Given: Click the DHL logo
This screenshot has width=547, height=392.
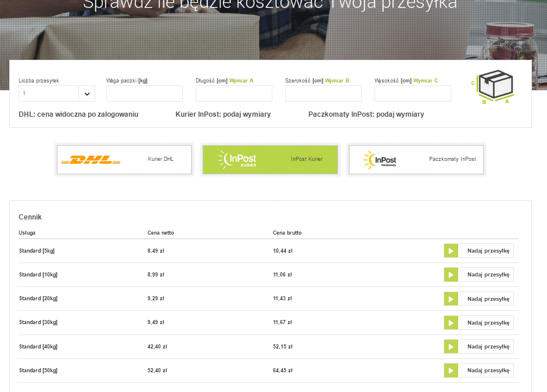Looking at the screenshot, I should pos(91,160).
